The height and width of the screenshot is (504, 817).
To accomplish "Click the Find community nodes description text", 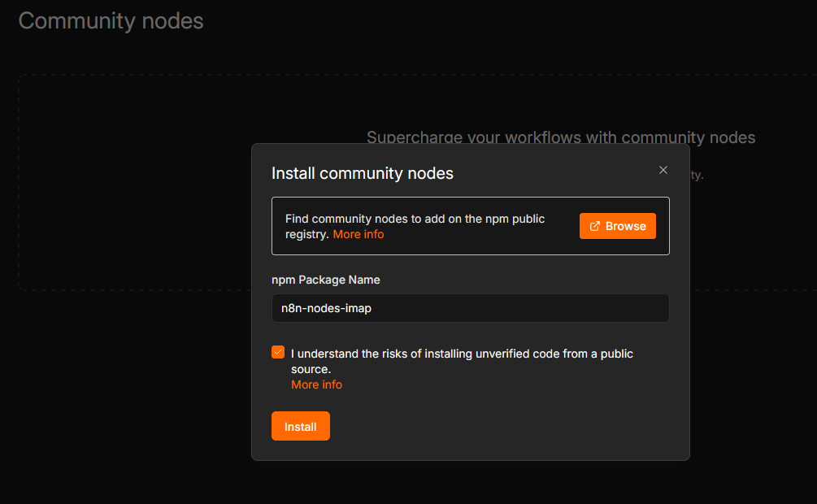I will pos(415,226).
